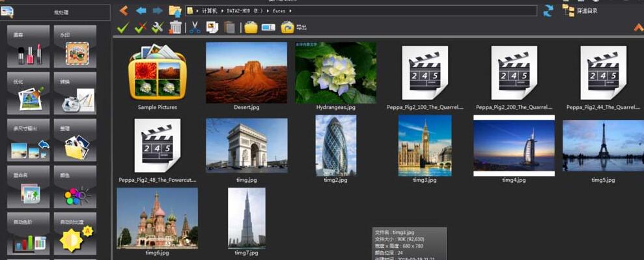Apply 自动对比度 auto contrast sun icon
The image size is (644, 260).
[75, 234]
